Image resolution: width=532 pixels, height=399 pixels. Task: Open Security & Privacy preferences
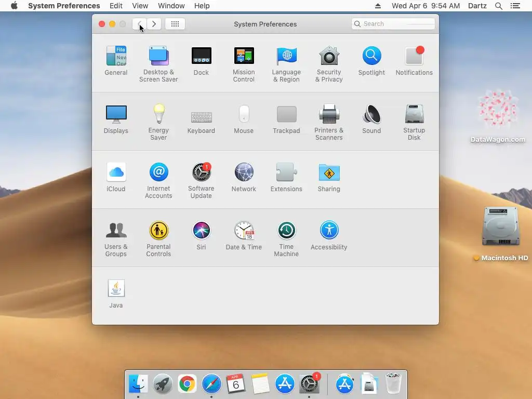[x=329, y=64]
